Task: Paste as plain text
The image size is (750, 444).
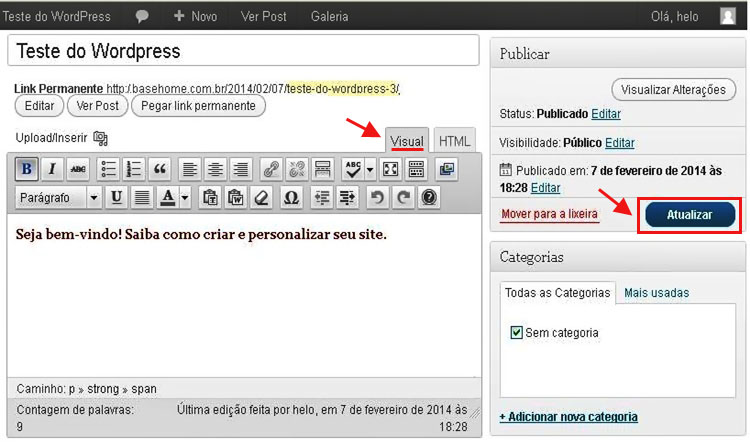Action: [210, 197]
